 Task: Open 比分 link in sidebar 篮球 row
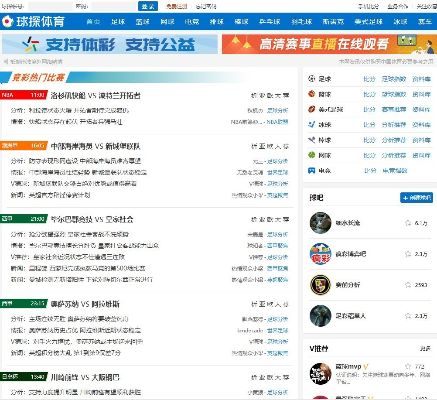coord(369,94)
